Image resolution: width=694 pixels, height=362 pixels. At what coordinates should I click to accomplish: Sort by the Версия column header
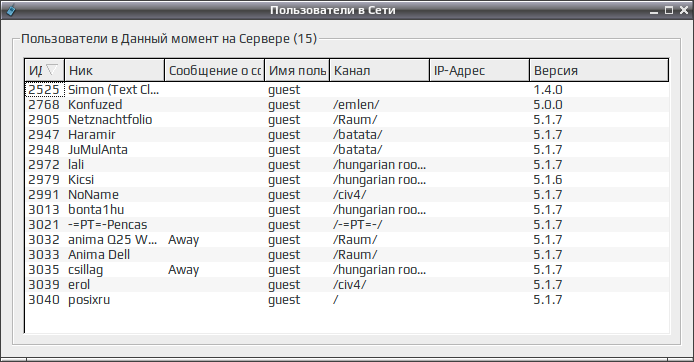(x=599, y=70)
